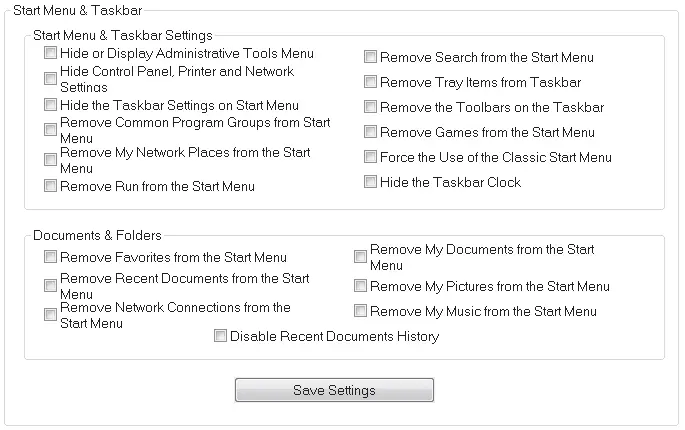Enable Remove Common Program Groups from Start Menu
The width and height of the screenshot is (685, 430).
[x=51, y=131]
